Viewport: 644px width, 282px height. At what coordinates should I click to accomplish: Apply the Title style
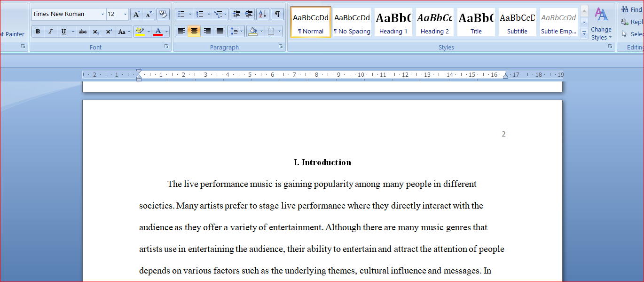(x=476, y=22)
